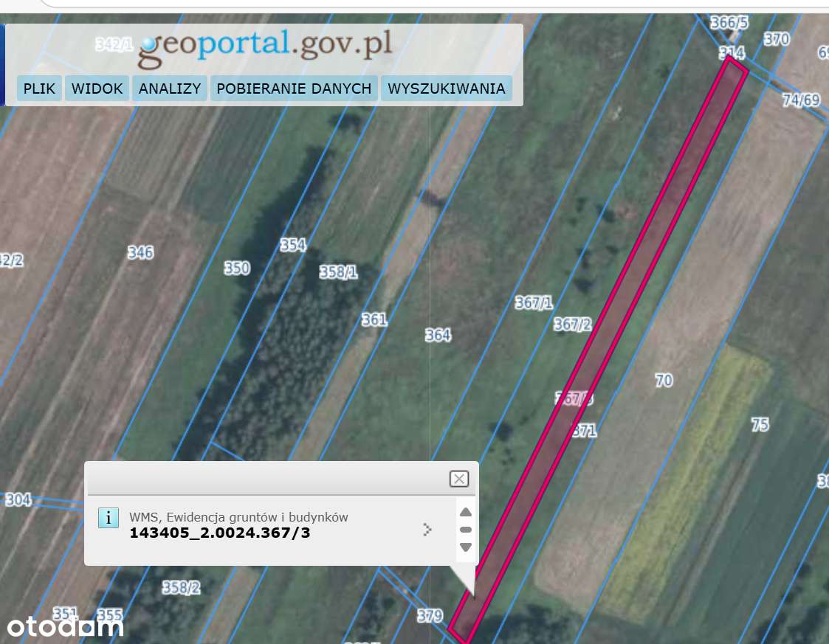Open the POBIERANIE DANYCH menu
The image size is (829, 644).
tap(294, 89)
